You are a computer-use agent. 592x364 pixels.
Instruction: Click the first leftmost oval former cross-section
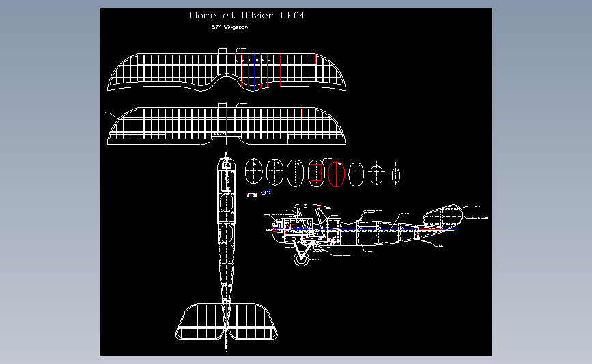[x=254, y=171]
